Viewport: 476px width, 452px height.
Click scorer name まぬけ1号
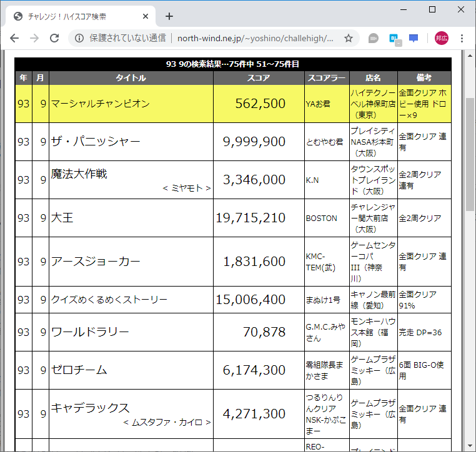(323, 300)
